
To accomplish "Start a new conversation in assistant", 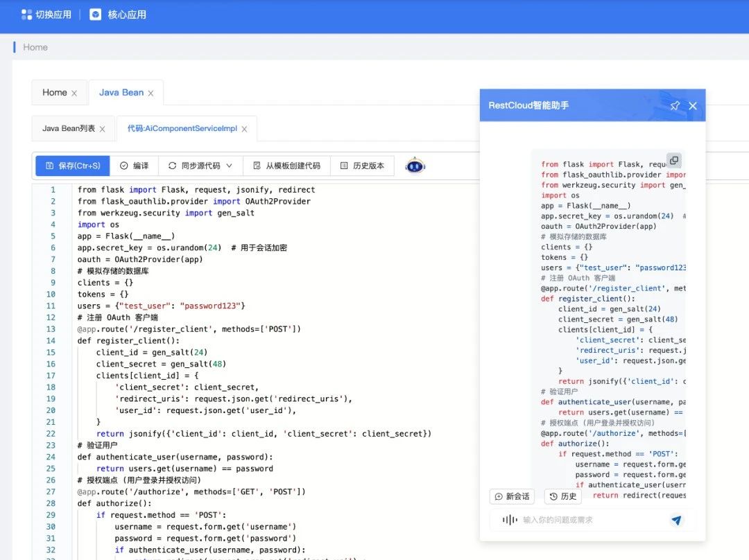I will click(x=512, y=496).
